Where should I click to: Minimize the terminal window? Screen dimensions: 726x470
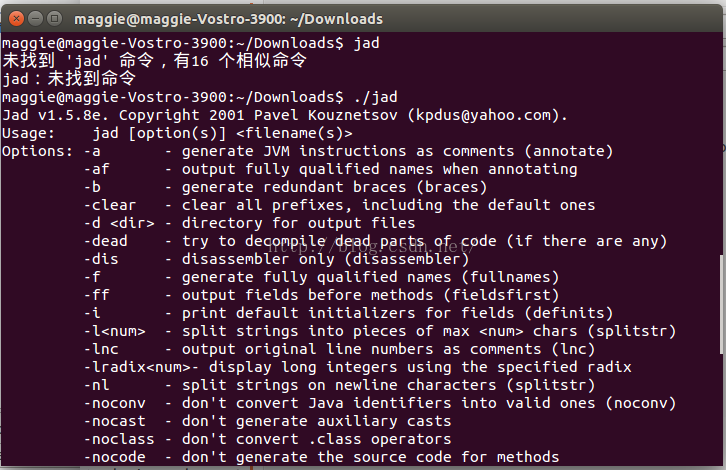(x=35, y=19)
